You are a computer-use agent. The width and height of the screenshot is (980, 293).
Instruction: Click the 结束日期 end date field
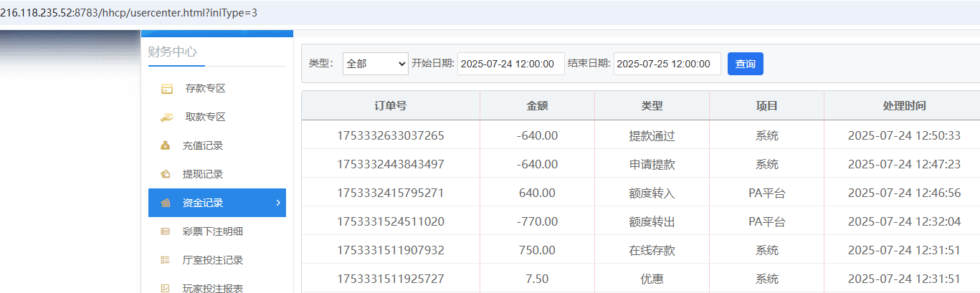click(x=667, y=64)
